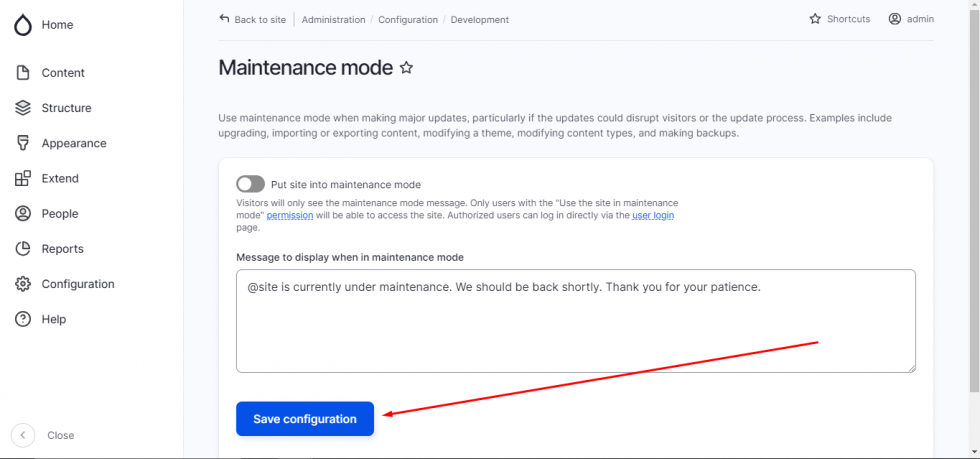Select Development in the breadcrumb
Viewport: 980px width, 459px height.
pos(479,20)
